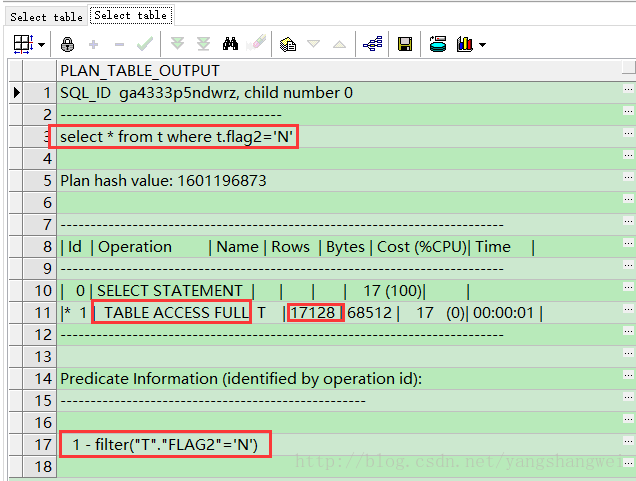636x481 pixels.
Task: Expand the chart icon dropdown arrow
Action: (x=482, y=45)
